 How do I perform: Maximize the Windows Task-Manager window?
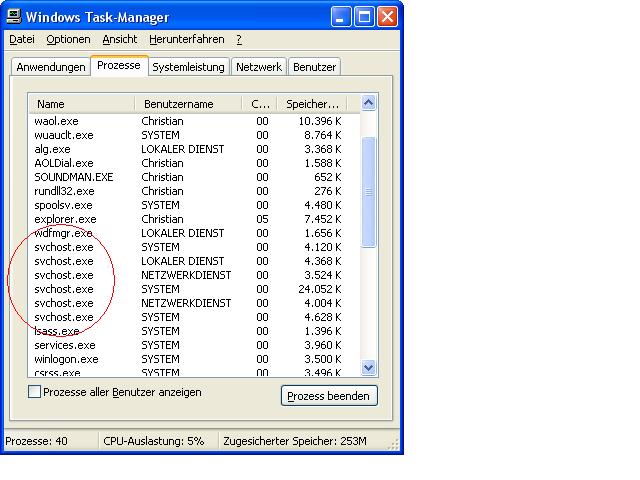point(364,17)
